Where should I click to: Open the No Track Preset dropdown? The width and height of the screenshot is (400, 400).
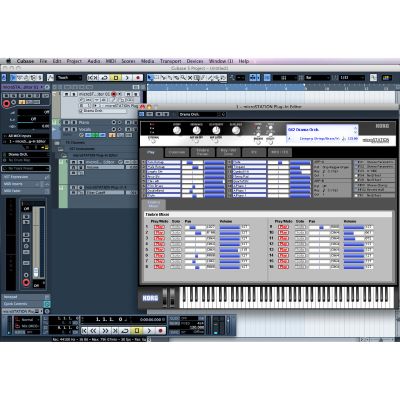(26, 169)
